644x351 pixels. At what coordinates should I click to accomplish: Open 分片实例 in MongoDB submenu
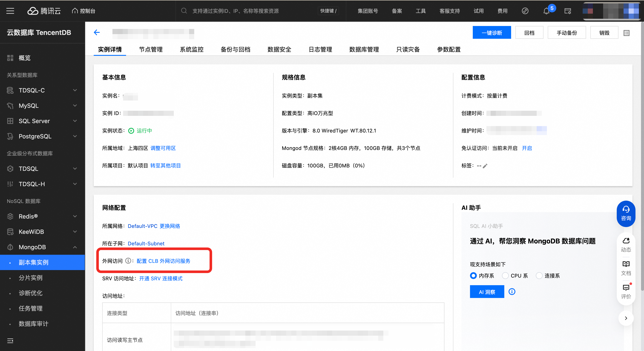[x=31, y=278]
